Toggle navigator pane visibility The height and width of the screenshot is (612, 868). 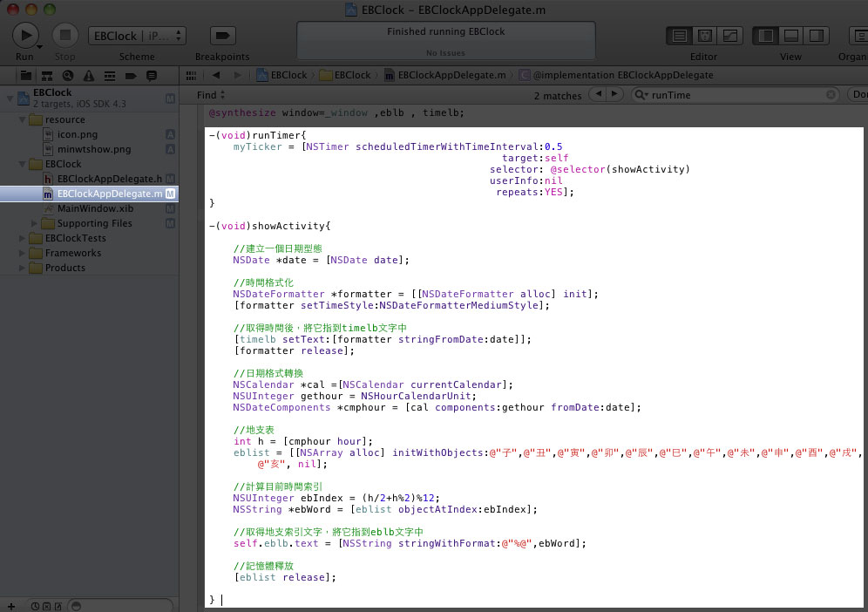pos(766,36)
